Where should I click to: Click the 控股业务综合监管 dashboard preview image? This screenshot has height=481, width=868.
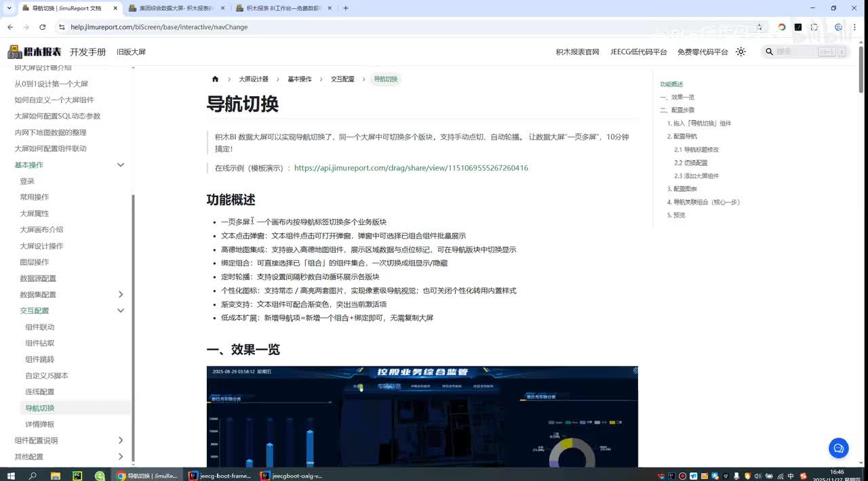[x=422, y=417]
